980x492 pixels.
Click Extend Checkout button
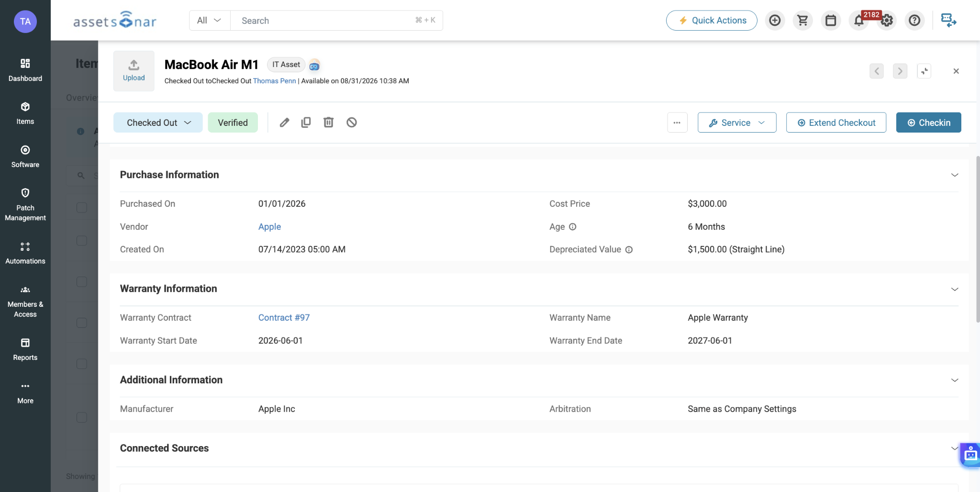coord(836,123)
